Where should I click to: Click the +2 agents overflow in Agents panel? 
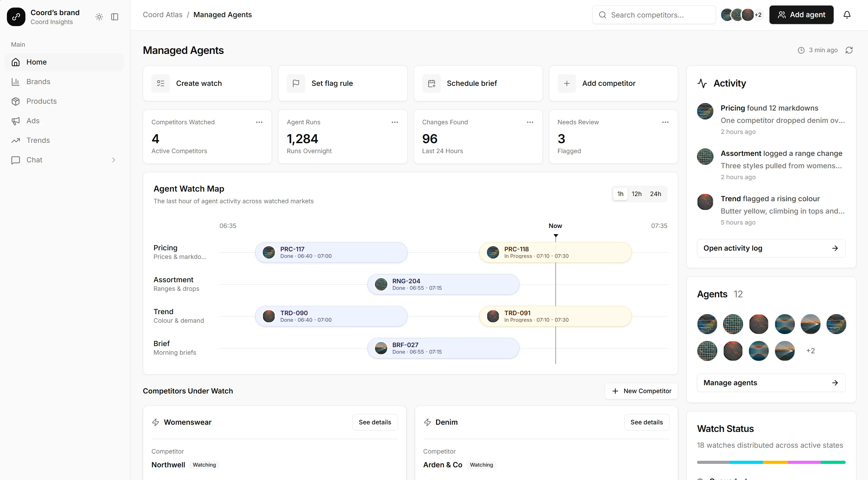coord(811,351)
